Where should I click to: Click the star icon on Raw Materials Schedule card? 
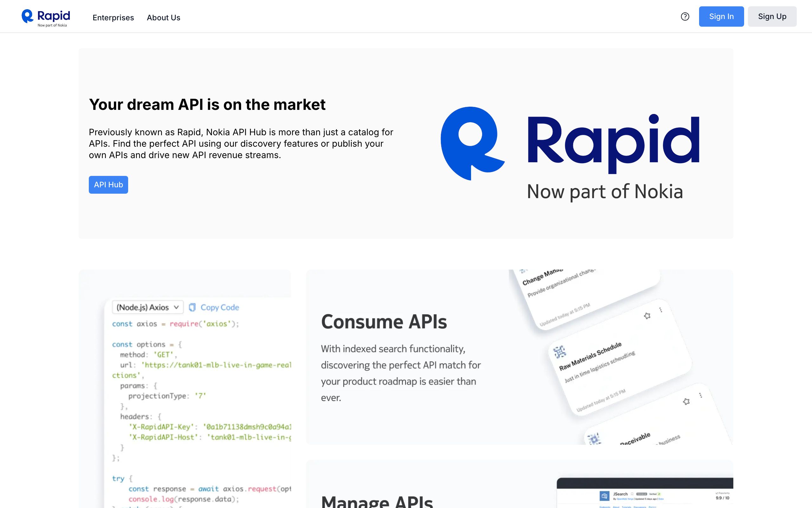point(647,316)
